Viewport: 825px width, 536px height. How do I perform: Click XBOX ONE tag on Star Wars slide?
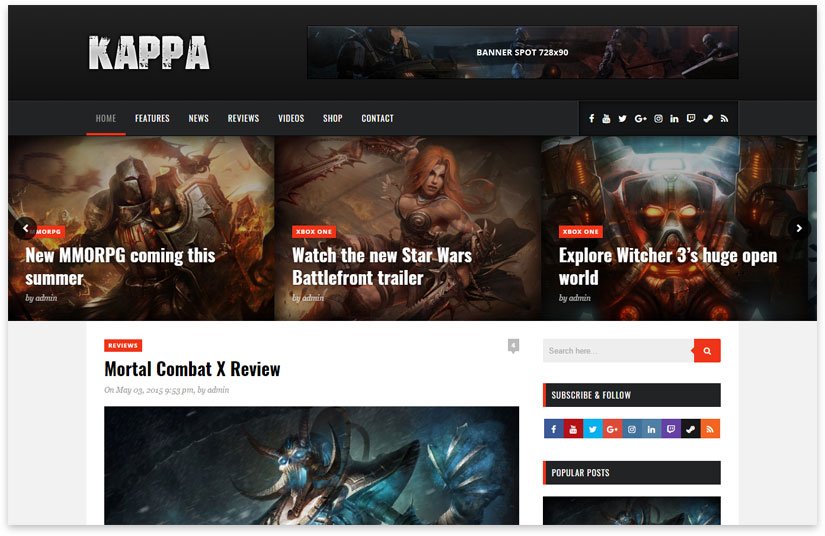[314, 231]
